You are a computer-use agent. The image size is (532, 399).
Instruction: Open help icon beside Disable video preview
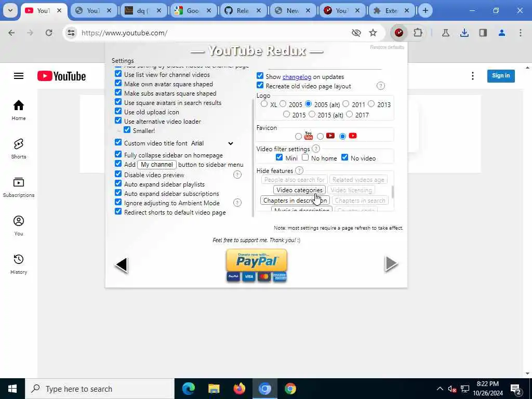(237, 175)
